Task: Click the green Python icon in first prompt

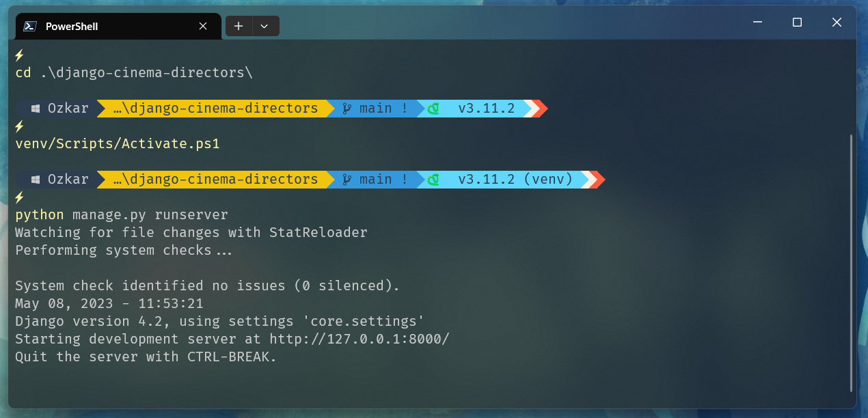Action: [x=433, y=108]
